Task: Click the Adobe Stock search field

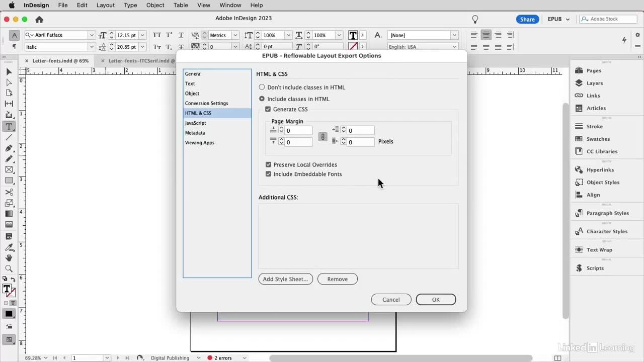Action: (x=609, y=19)
